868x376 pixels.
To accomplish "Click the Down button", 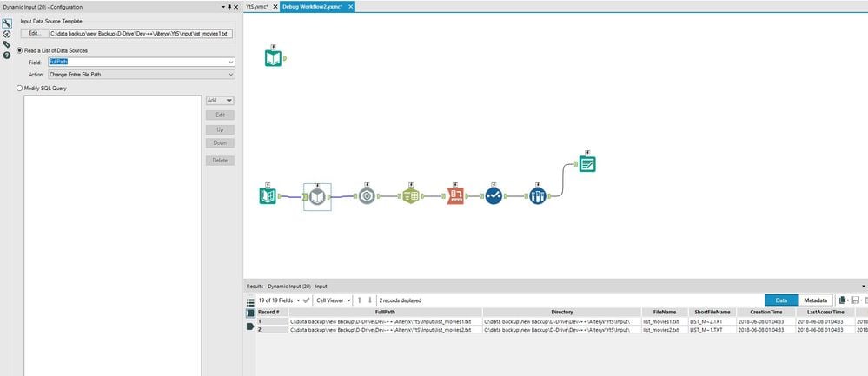I will click(x=220, y=142).
